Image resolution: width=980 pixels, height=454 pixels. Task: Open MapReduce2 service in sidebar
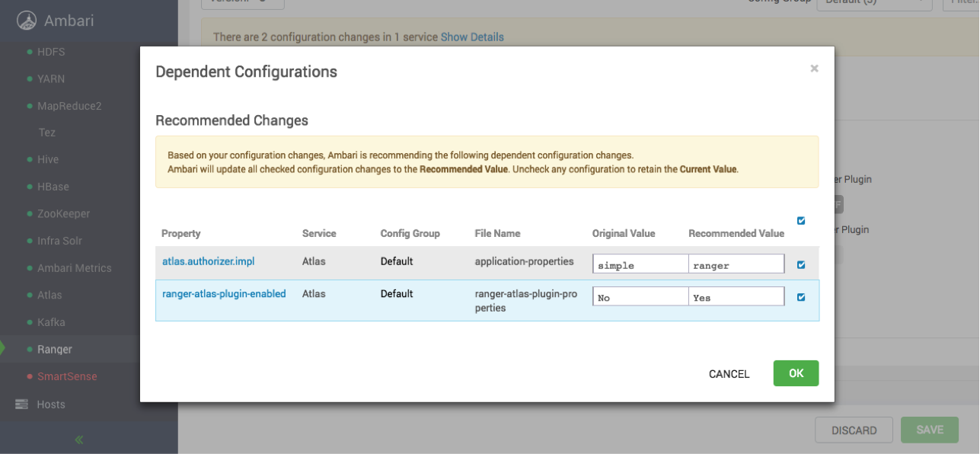pyautogui.click(x=69, y=106)
